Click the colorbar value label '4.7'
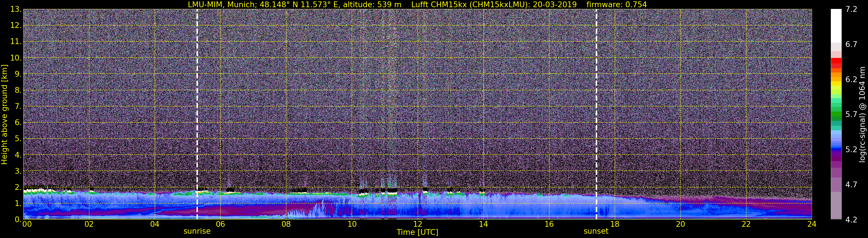The width and height of the screenshot is (868, 238). click(x=851, y=184)
